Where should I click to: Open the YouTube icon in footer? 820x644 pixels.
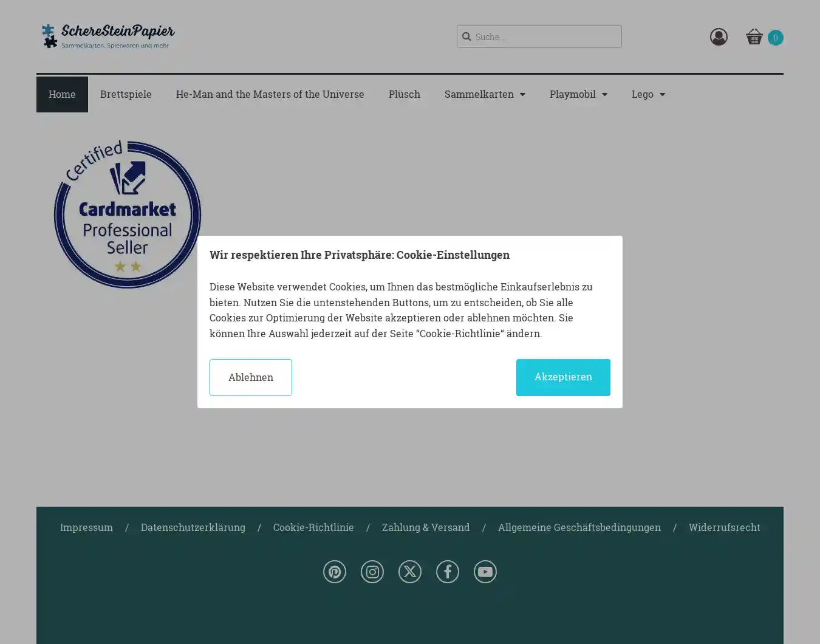[x=485, y=572]
